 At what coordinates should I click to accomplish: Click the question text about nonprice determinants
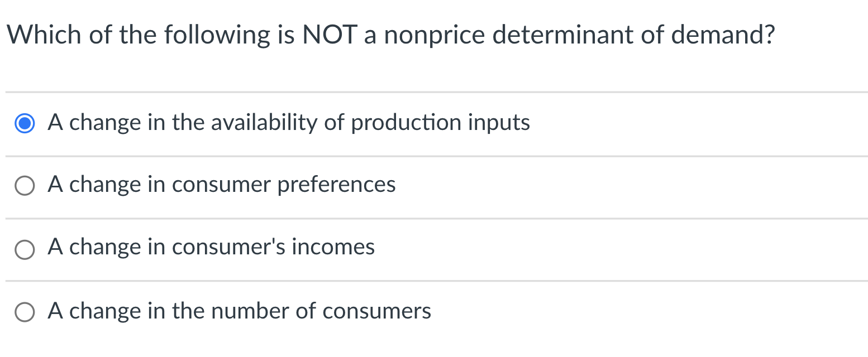coord(391,35)
